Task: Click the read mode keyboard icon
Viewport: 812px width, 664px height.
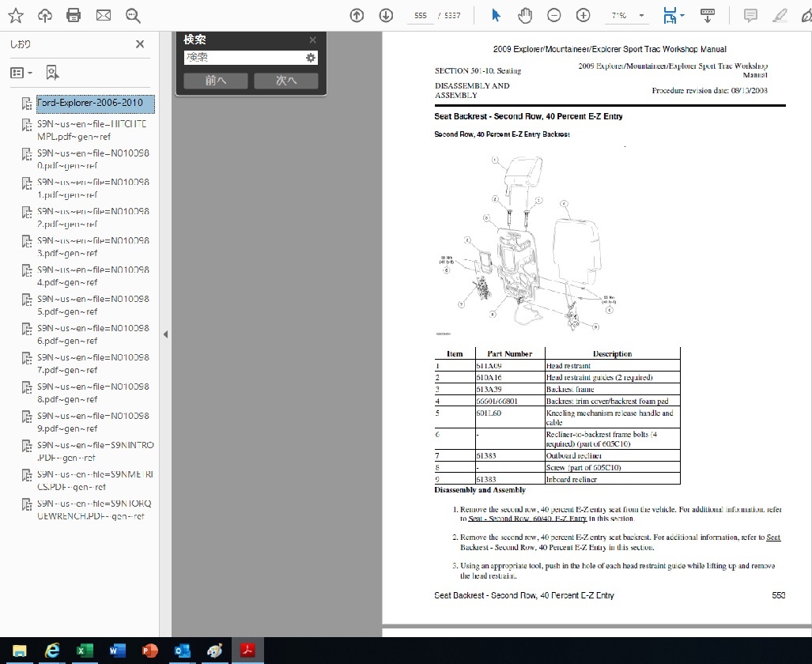Action: pyautogui.click(x=708, y=16)
